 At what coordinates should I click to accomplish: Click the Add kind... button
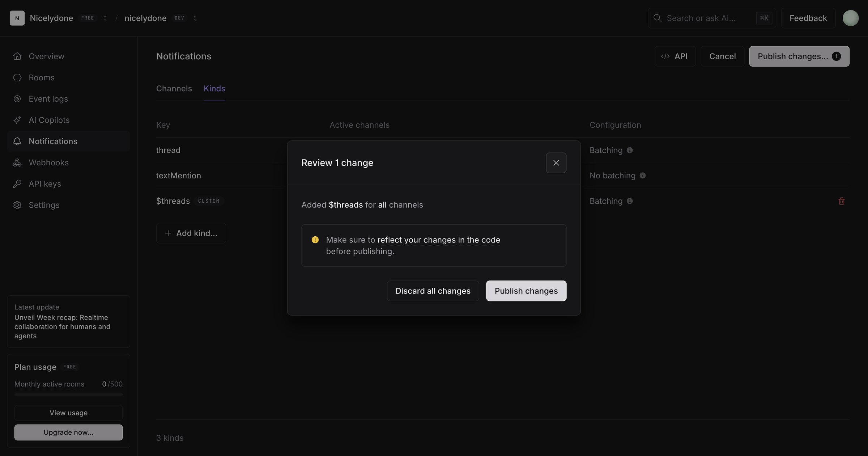click(191, 233)
